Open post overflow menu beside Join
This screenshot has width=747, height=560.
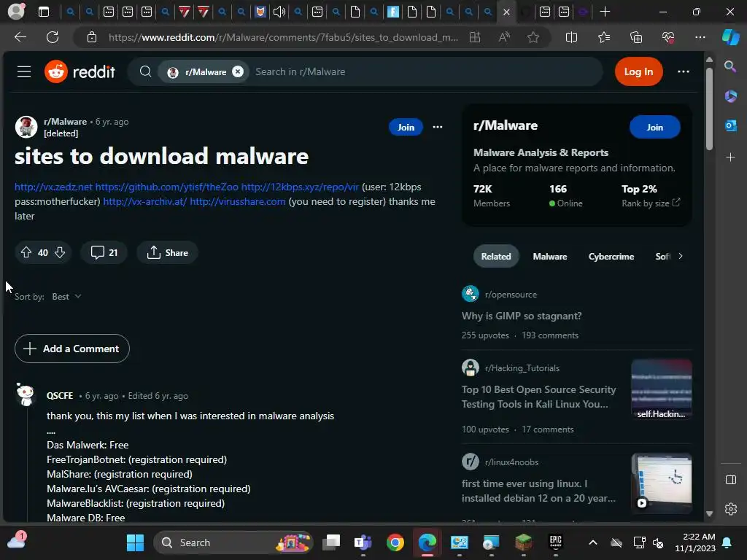[x=438, y=127]
